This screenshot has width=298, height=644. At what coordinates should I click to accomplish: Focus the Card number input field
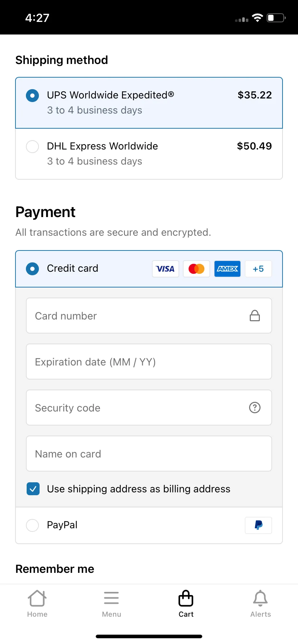click(149, 316)
